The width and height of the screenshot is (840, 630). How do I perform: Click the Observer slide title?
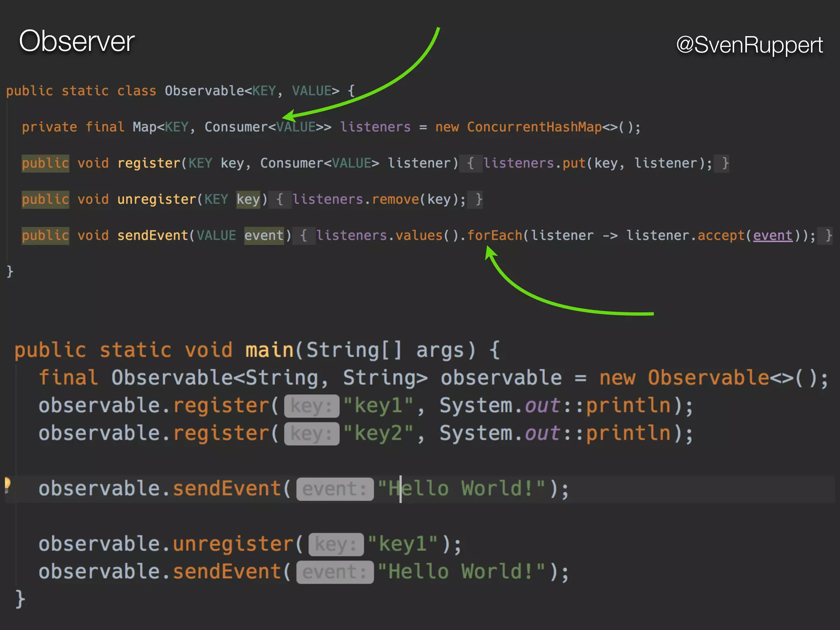(77, 41)
